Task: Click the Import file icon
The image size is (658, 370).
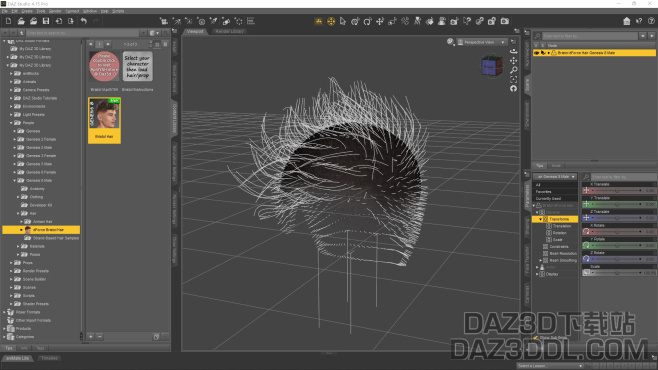Action: point(59,21)
